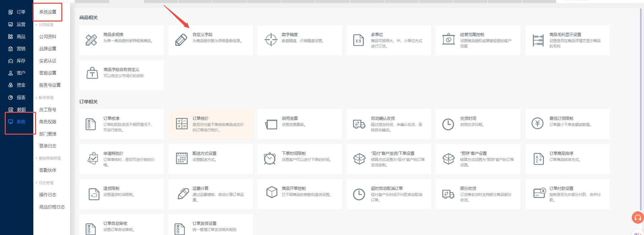
Task: Open the 库存 sidebar icon
Action: click(x=10, y=61)
